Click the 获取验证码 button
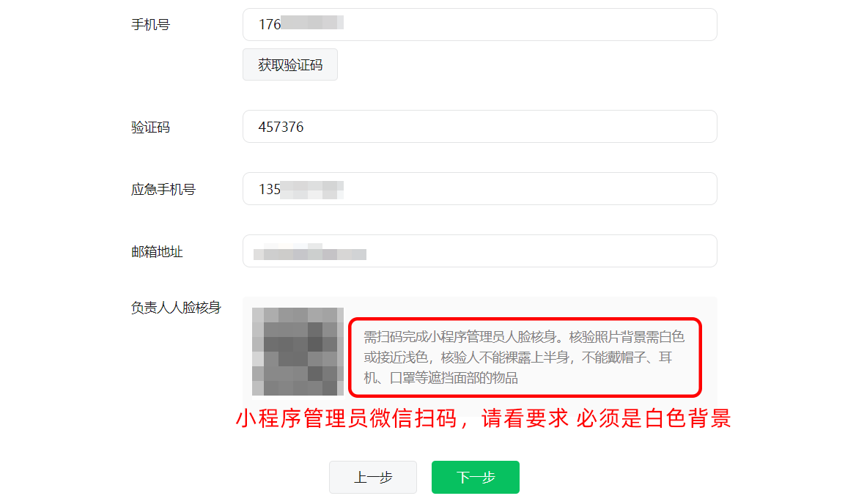 click(x=290, y=64)
